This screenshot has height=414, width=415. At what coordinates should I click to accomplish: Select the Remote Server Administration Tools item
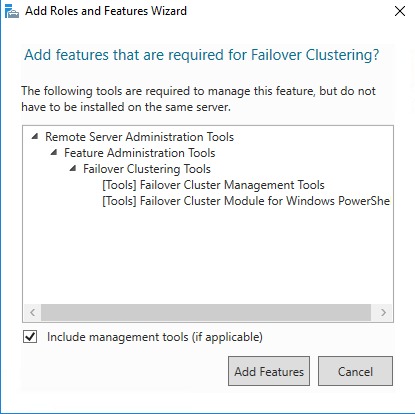coord(139,137)
